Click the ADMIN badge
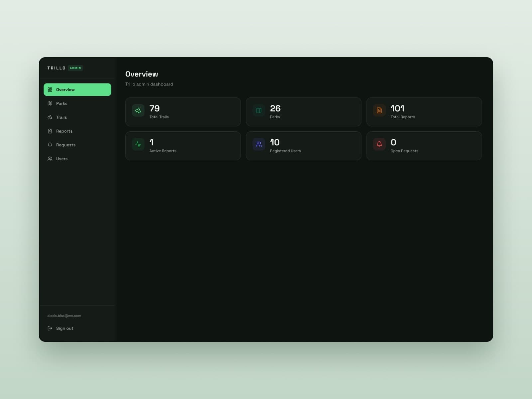 pos(75,68)
